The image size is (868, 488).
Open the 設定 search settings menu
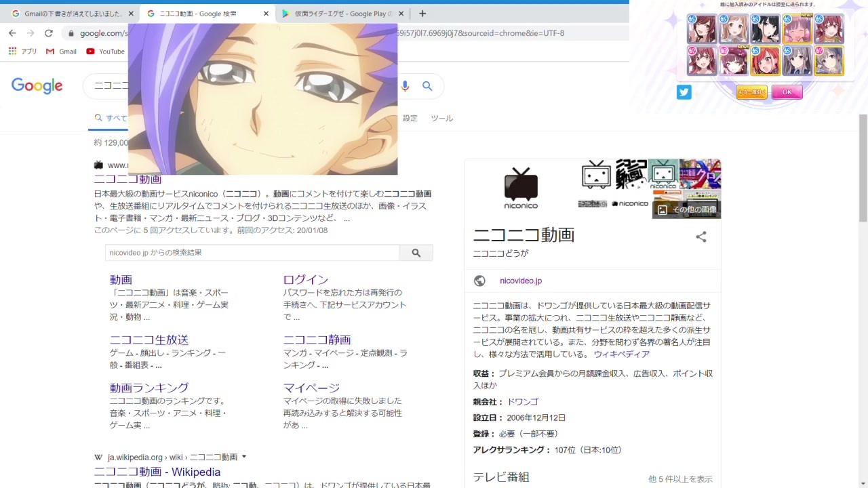coord(410,118)
